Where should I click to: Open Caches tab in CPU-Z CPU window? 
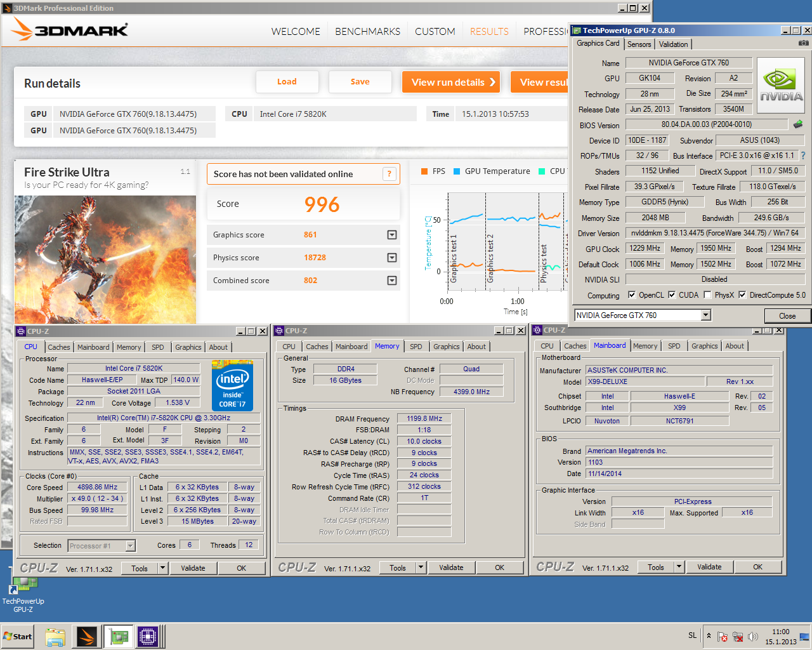click(59, 347)
